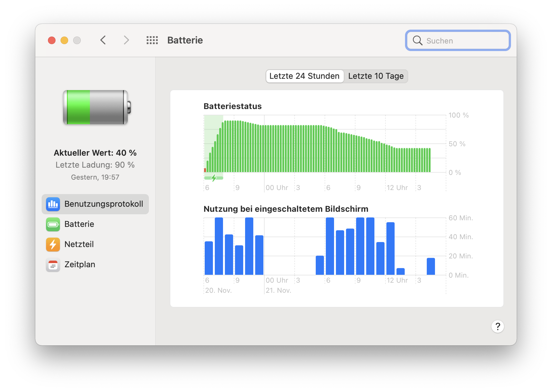Click the 21. Nov. date label

pyautogui.click(x=279, y=291)
